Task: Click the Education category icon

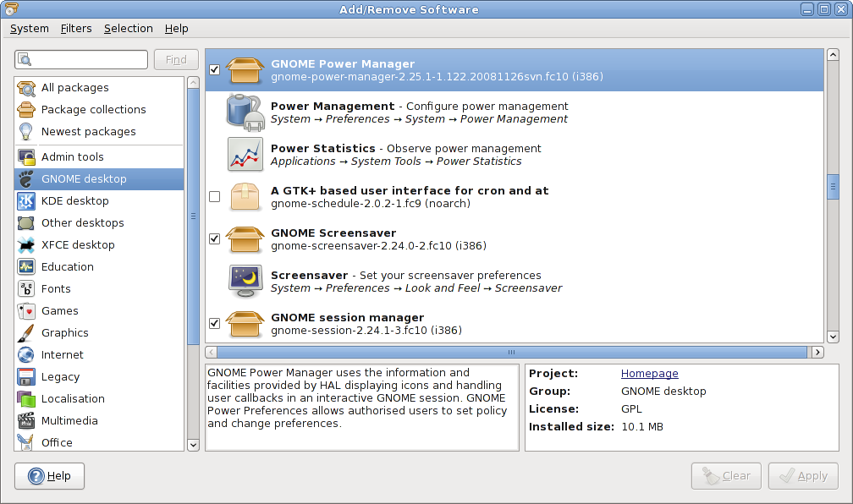Action: point(26,267)
